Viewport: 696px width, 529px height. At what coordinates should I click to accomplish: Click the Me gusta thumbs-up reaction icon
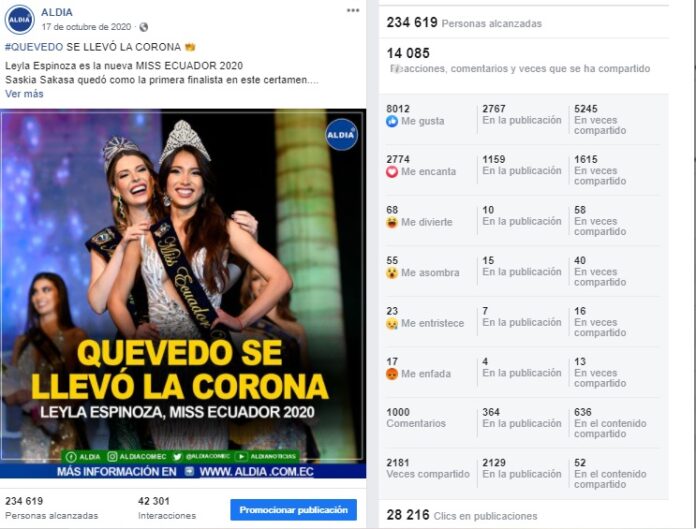(392, 121)
